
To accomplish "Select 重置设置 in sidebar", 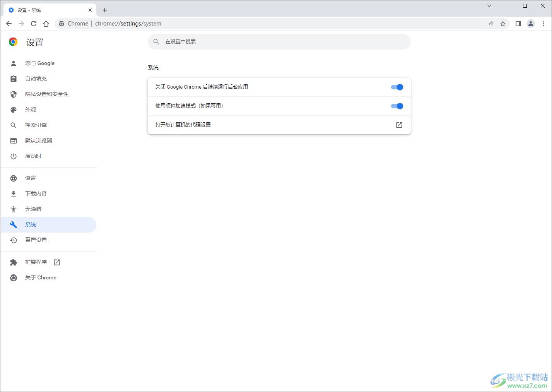I will (x=48, y=240).
